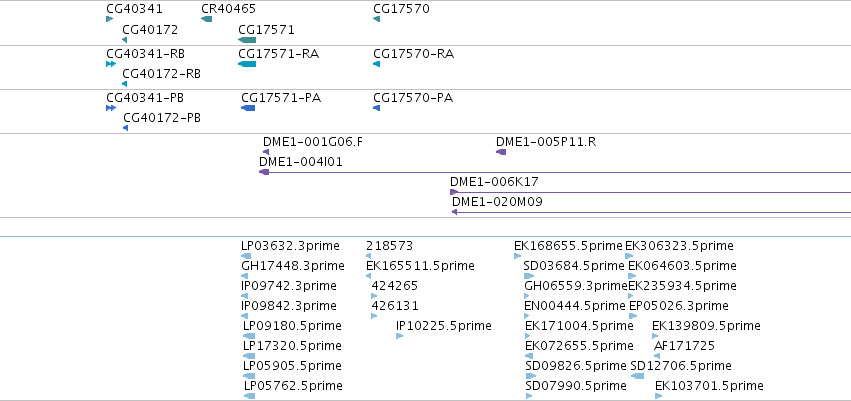Viewport: 851px width, 401px height.
Task: Select the CG40172-PB protein arrow
Action: pos(125,128)
